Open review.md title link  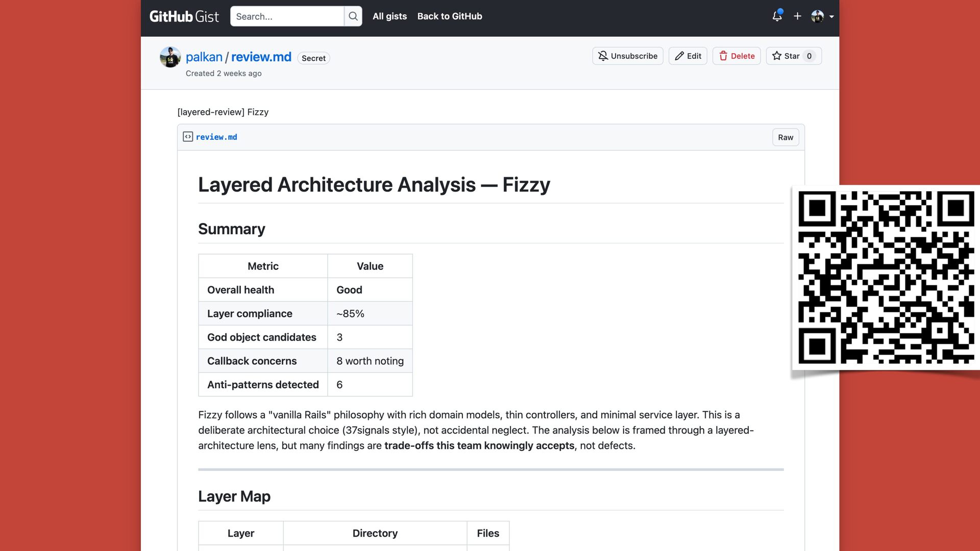[x=261, y=57]
